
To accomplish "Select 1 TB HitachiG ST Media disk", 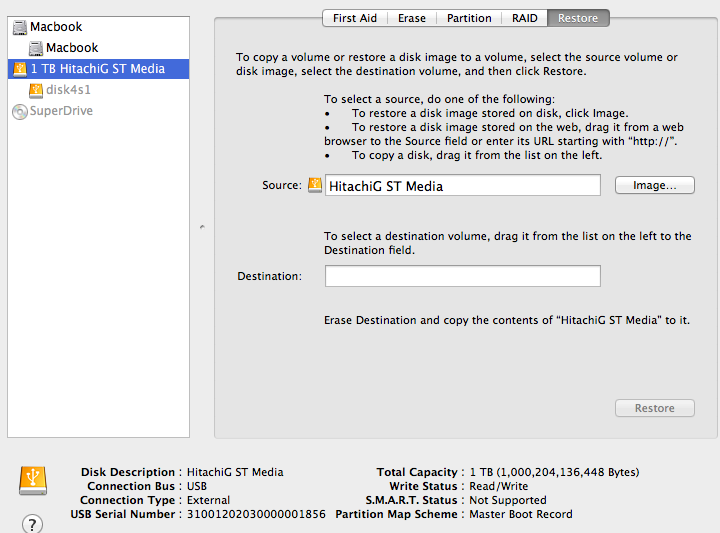I will pos(98,69).
